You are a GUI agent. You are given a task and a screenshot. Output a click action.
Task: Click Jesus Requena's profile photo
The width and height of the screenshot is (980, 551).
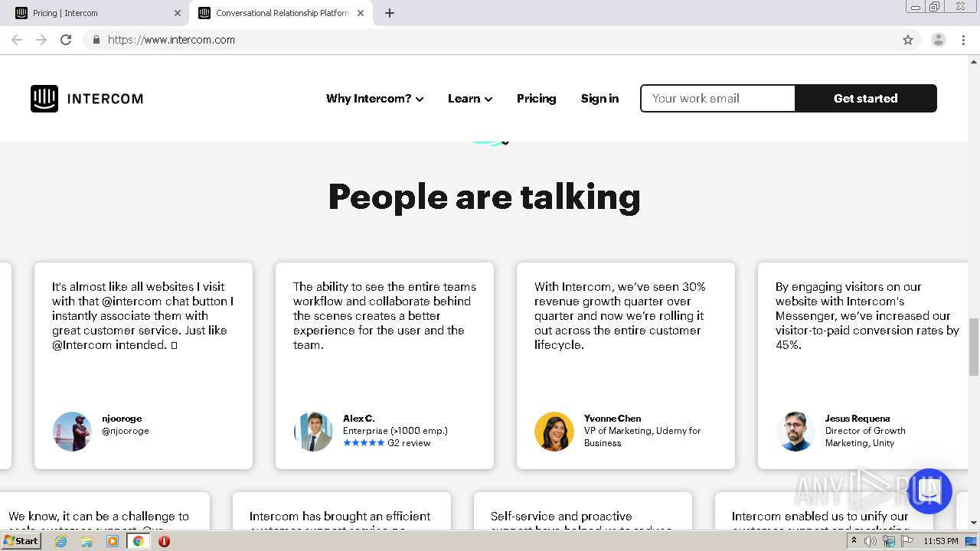(795, 432)
